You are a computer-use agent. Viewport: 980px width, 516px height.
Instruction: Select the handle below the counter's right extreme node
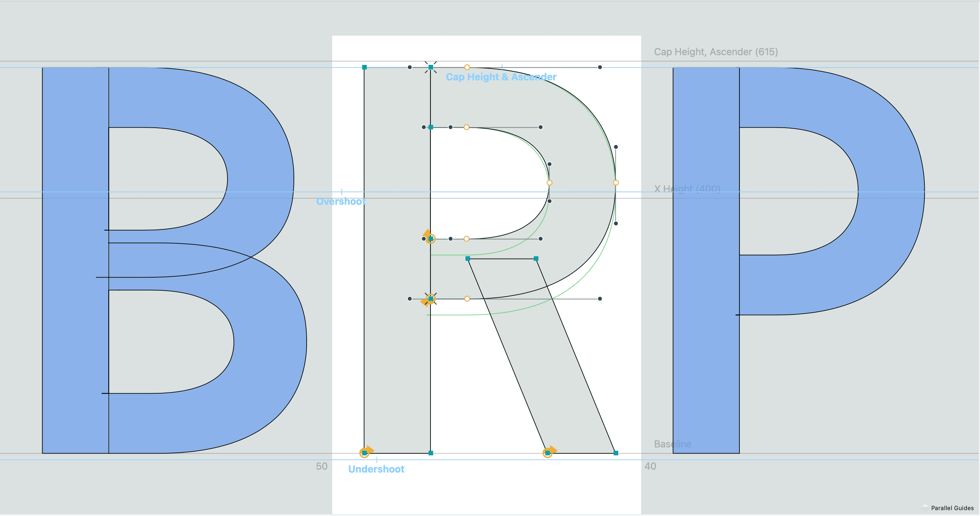[549, 201]
